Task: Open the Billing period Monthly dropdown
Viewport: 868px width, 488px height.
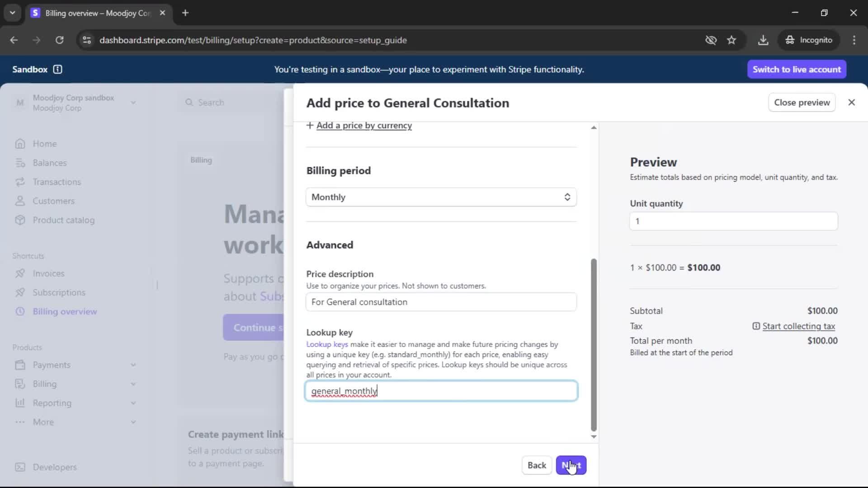Action: pyautogui.click(x=441, y=197)
